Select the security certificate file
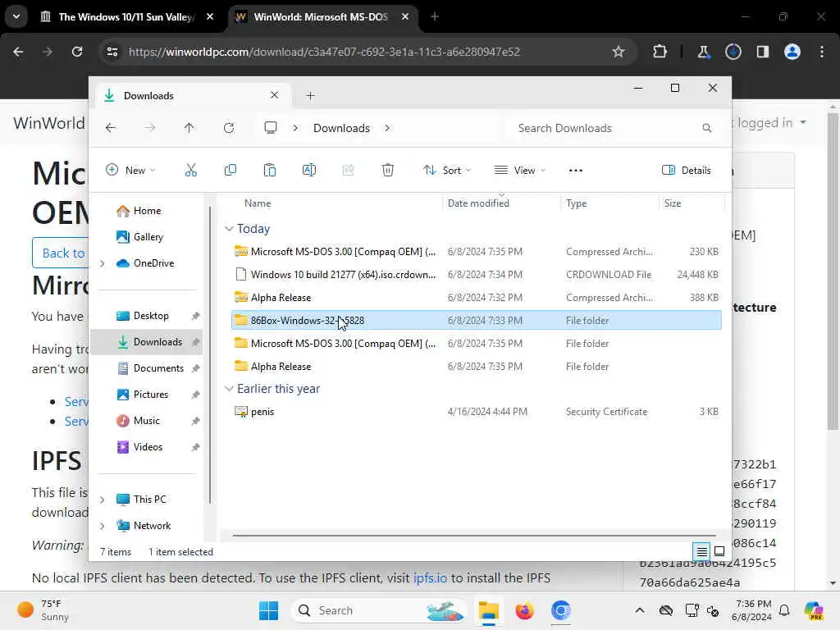 [x=477, y=412]
